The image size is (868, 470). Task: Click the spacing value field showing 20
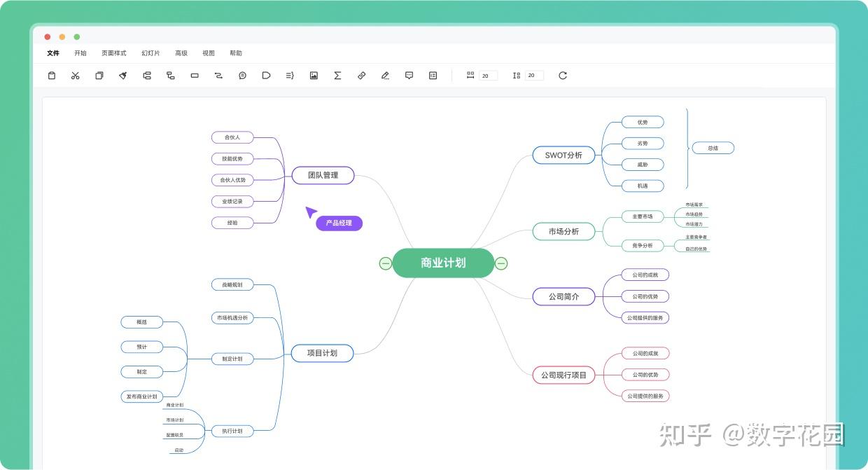tap(487, 75)
